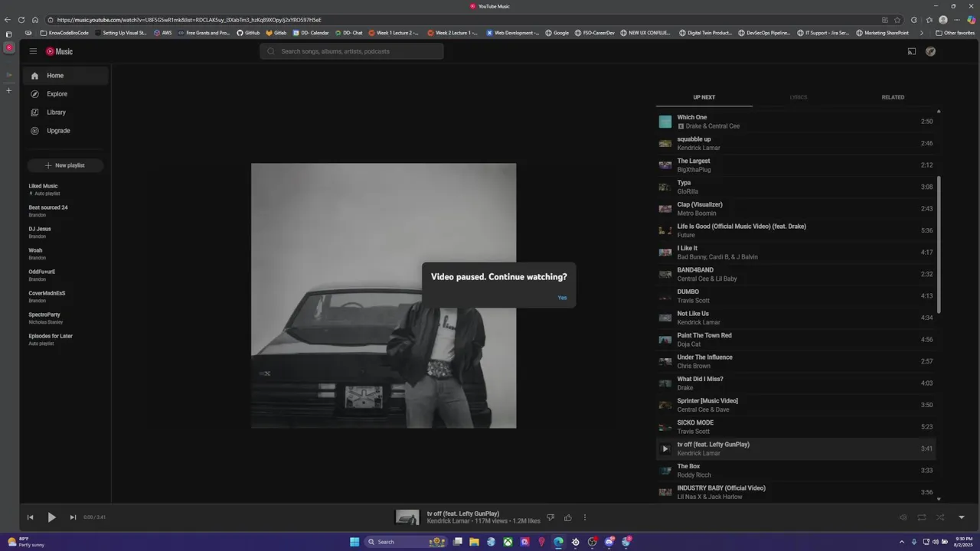The width and height of the screenshot is (980, 551).
Task: Open File Explorer from taskbar
Action: click(474, 542)
